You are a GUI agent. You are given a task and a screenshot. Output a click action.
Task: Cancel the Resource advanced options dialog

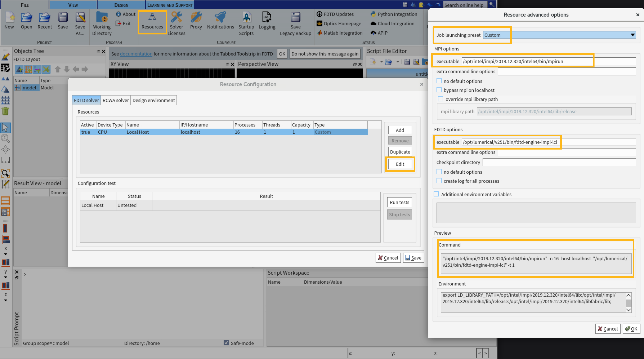coord(608,329)
